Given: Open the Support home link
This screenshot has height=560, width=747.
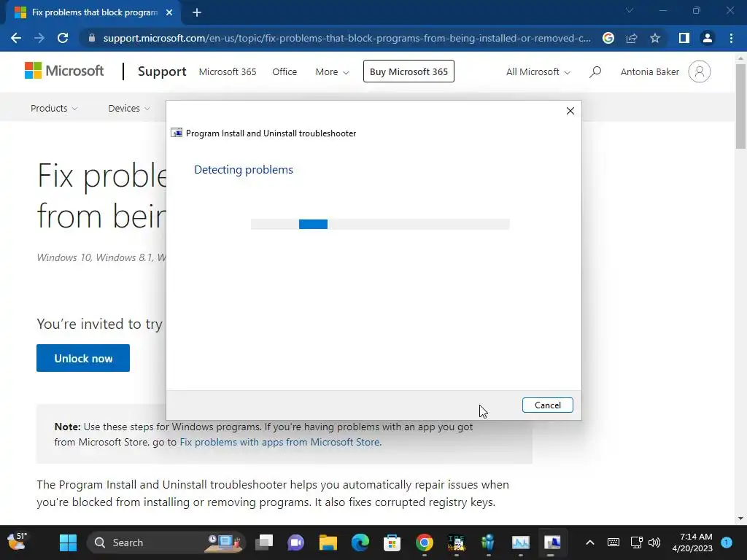Looking at the screenshot, I should click(162, 71).
